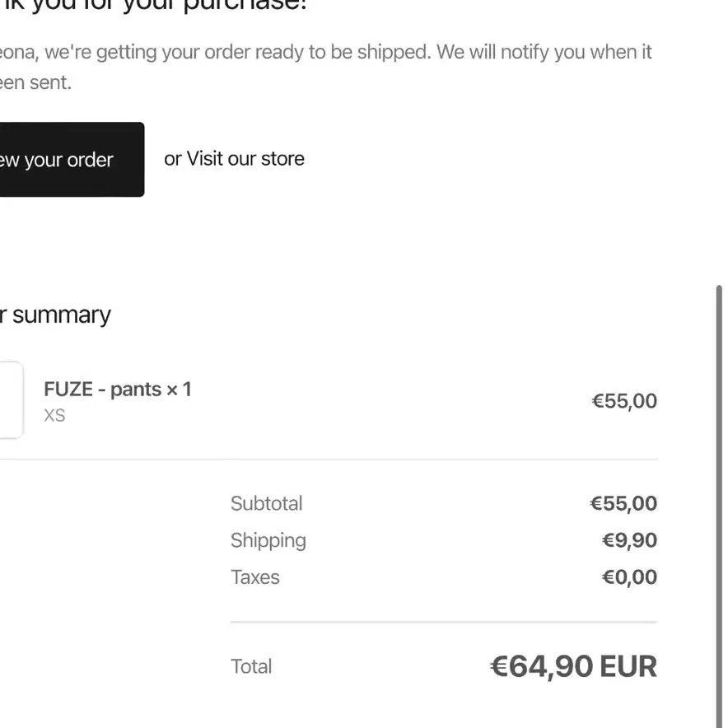Click the divider line above Total
The image size is (728, 728).
tap(444, 622)
